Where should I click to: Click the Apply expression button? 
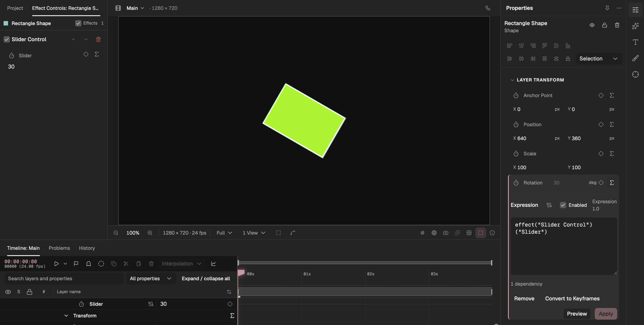[x=606, y=314]
